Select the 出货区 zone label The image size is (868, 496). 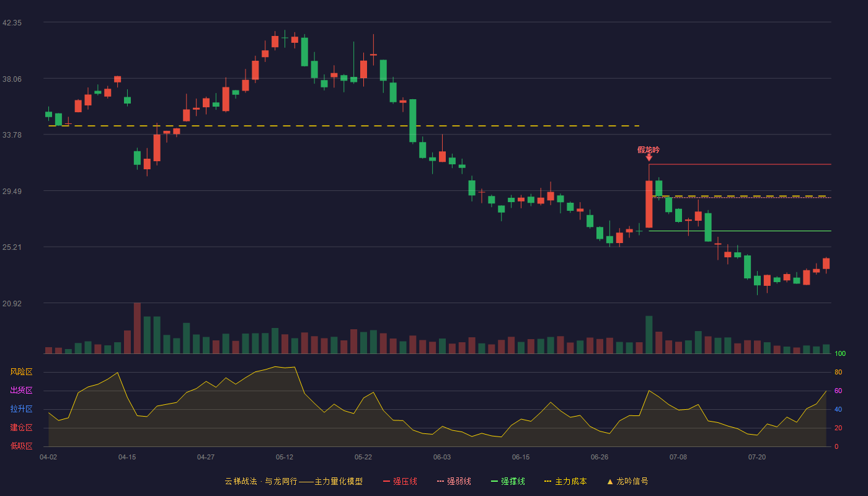coord(21,391)
